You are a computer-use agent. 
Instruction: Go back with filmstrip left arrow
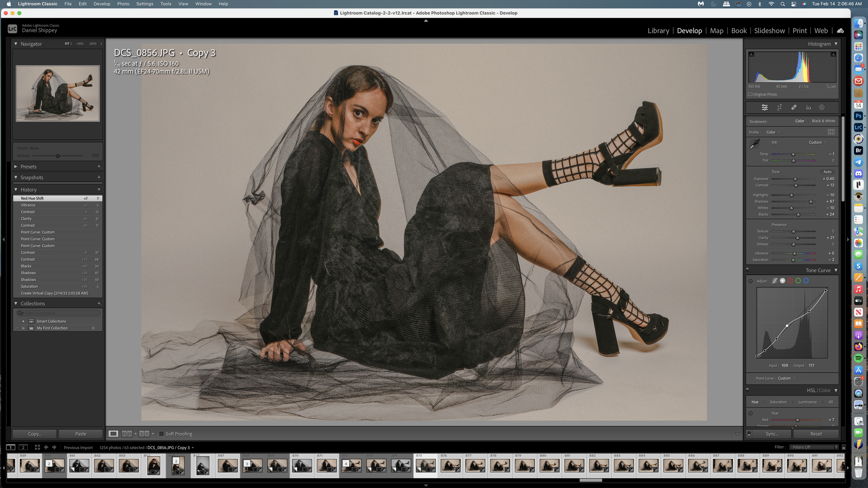click(46, 448)
